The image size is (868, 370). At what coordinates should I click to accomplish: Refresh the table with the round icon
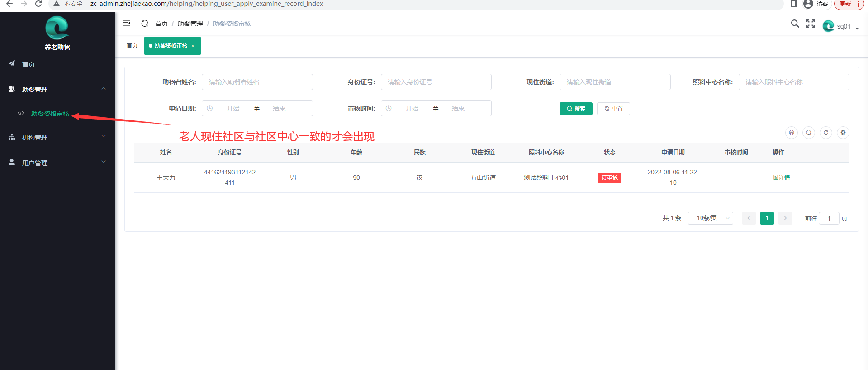pos(826,133)
